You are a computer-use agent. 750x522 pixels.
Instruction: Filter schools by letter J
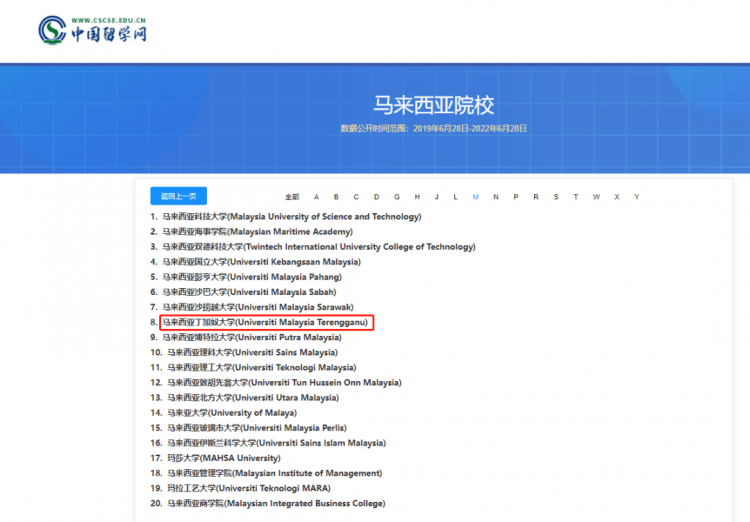[436, 197]
